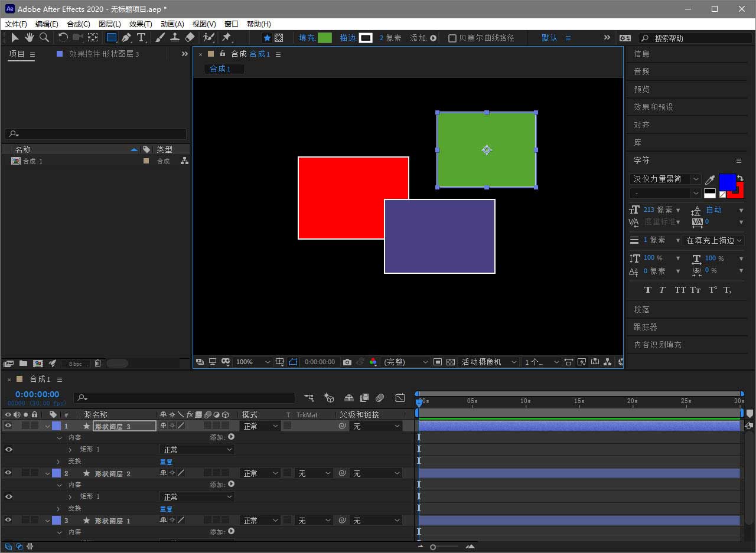Open the 合成(C) menu
Image resolution: width=756 pixels, height=553 pixels.
[x=79, y=24]
